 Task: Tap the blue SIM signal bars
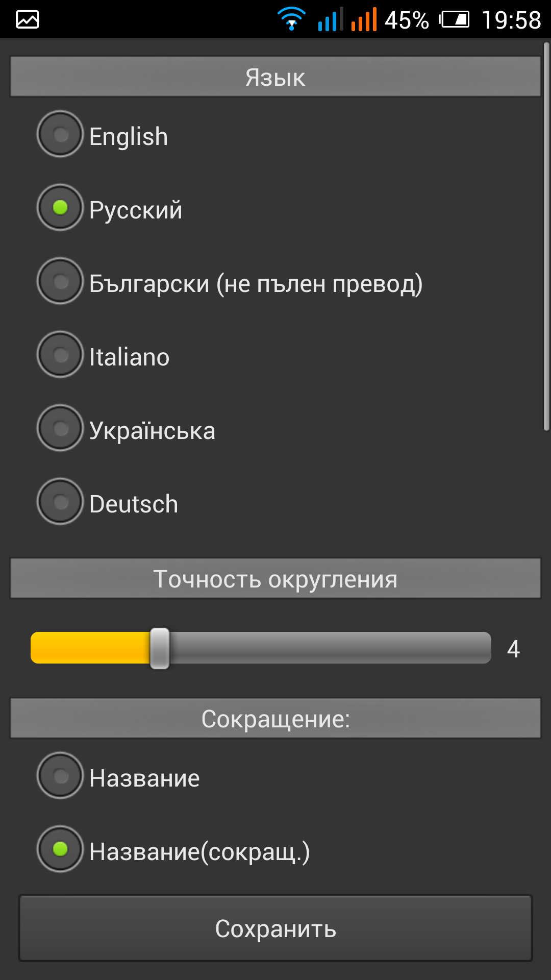point(330,20)
